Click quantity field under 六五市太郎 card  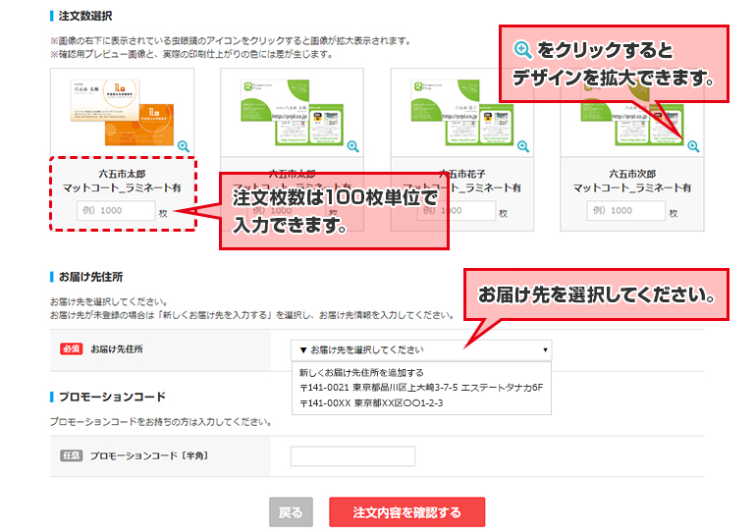116,211
